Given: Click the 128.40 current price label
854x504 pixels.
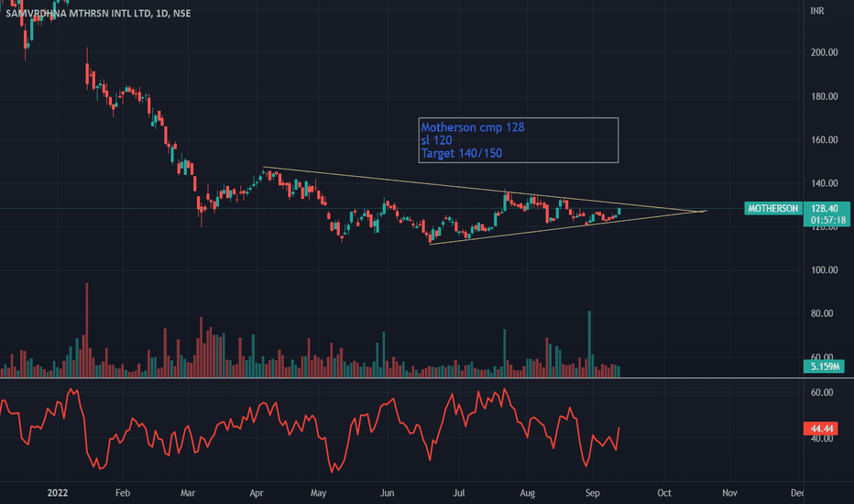Looking at the screenshot, I should tap(825, 208).
